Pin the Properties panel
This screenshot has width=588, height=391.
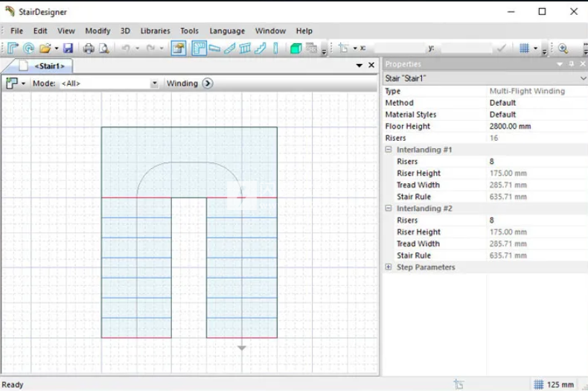(572, 64)
